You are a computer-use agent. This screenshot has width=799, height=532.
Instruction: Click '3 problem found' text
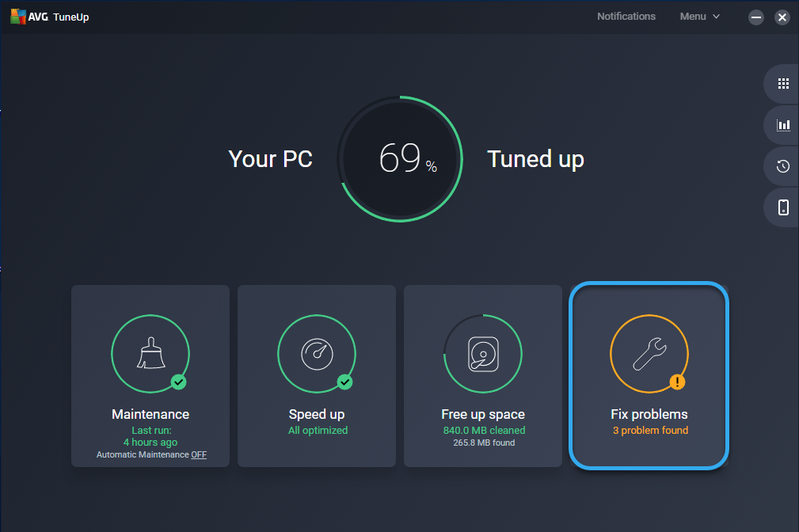[650, 430]
